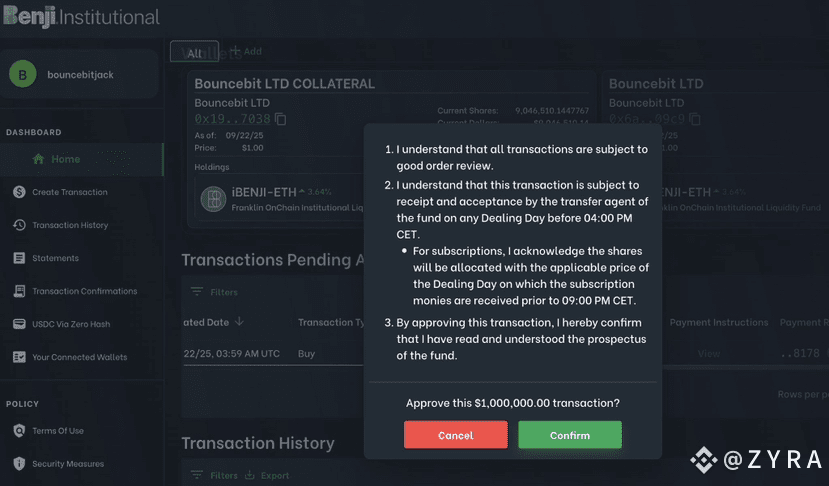Open Filters for pending transactions
The image size is (829, 486).
click(x=215, y=292)
